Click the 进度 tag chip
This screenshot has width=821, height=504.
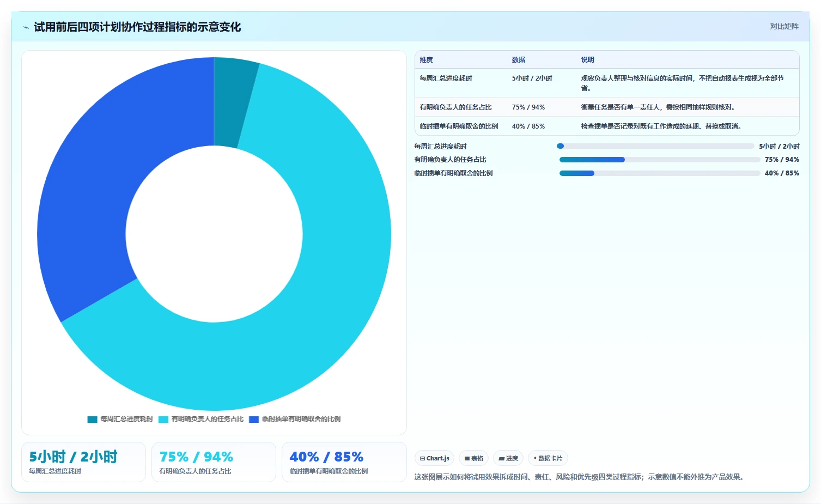[508, 458]
